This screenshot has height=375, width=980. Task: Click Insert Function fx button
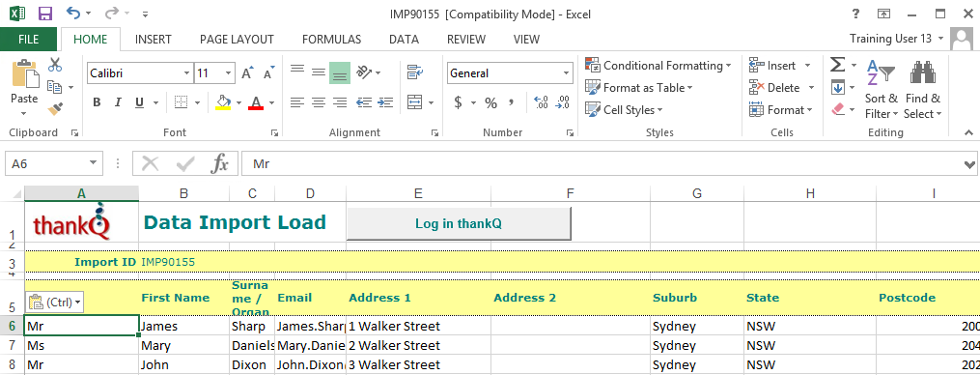[x=219, y=164]
